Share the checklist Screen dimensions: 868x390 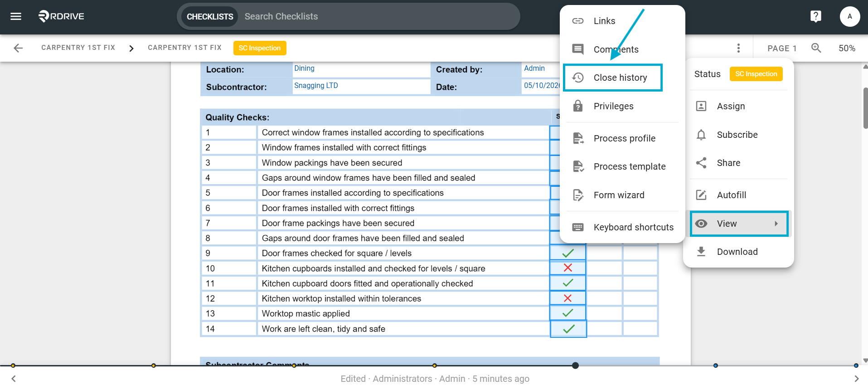(x=739, y=163)
